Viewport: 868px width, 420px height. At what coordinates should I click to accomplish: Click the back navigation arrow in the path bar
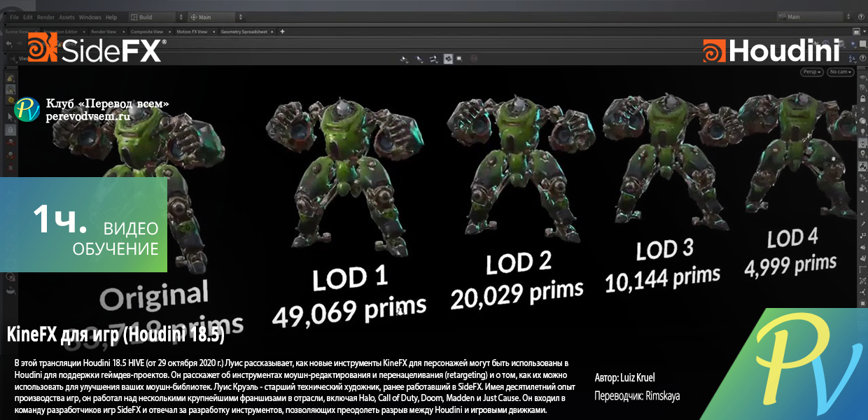coord(8,43)
